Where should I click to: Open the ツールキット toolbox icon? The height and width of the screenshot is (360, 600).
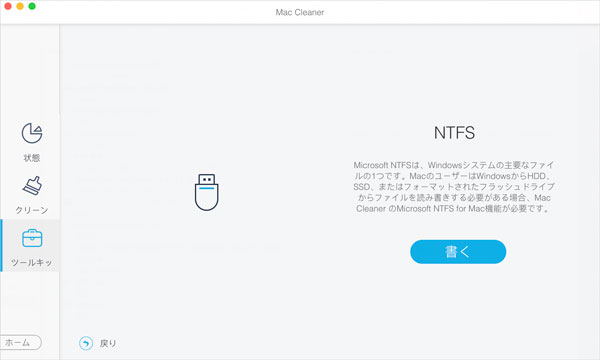click(x=32, y=238)
